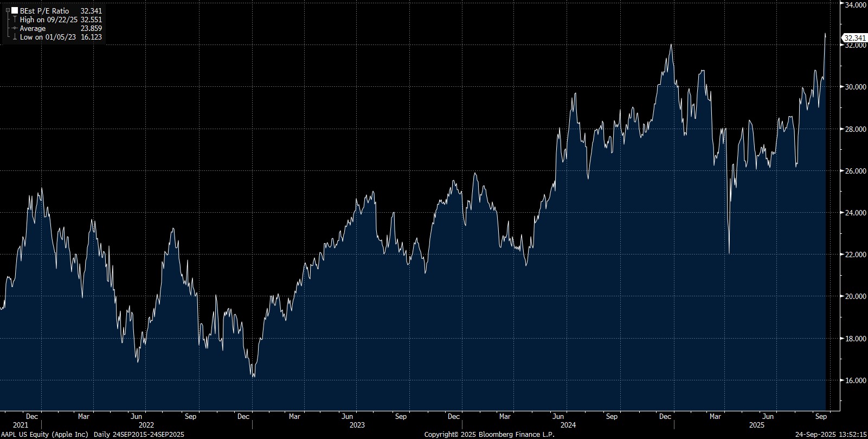Select the Low on 01/05/23 legend entry

[48, 37]
